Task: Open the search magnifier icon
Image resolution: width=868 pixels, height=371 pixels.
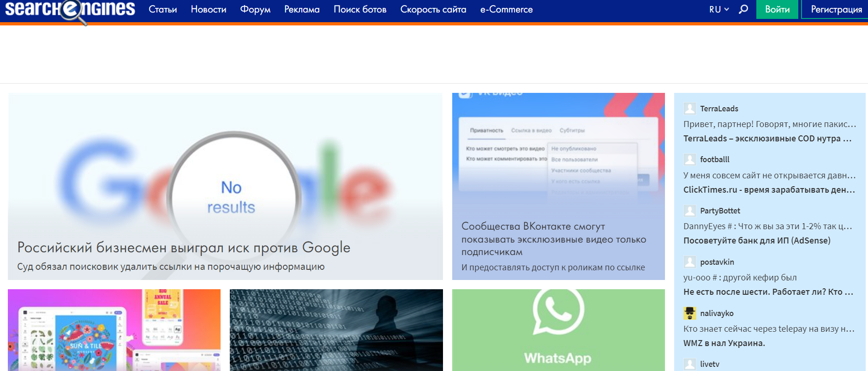Action: tap(743, 9)
